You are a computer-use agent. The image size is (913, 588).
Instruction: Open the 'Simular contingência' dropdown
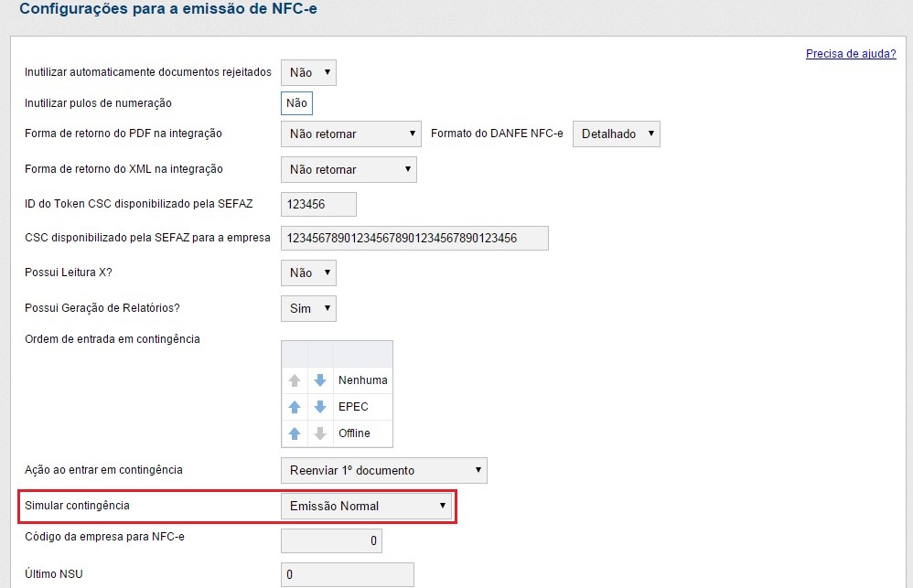pos(366,506)
